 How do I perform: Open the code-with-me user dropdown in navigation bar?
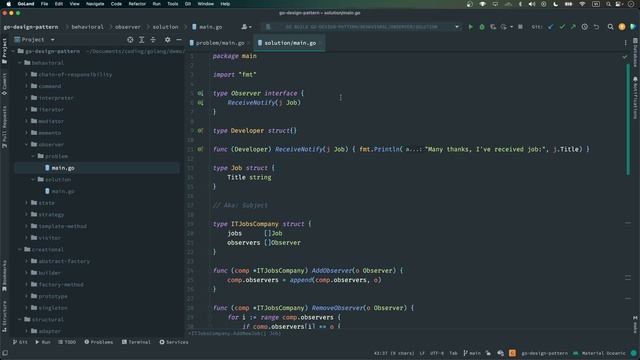click(246, 27)
